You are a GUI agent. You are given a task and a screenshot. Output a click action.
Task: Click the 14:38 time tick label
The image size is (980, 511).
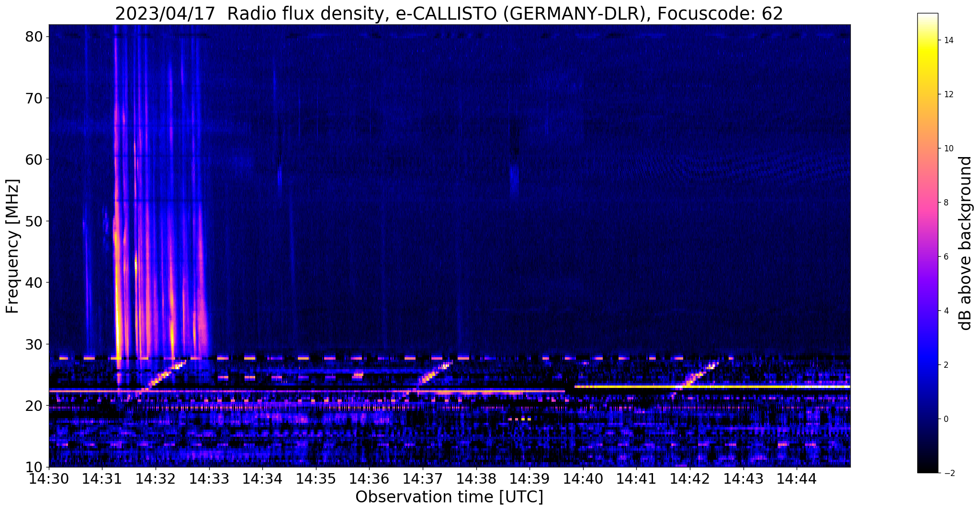(x=476, y=479)
